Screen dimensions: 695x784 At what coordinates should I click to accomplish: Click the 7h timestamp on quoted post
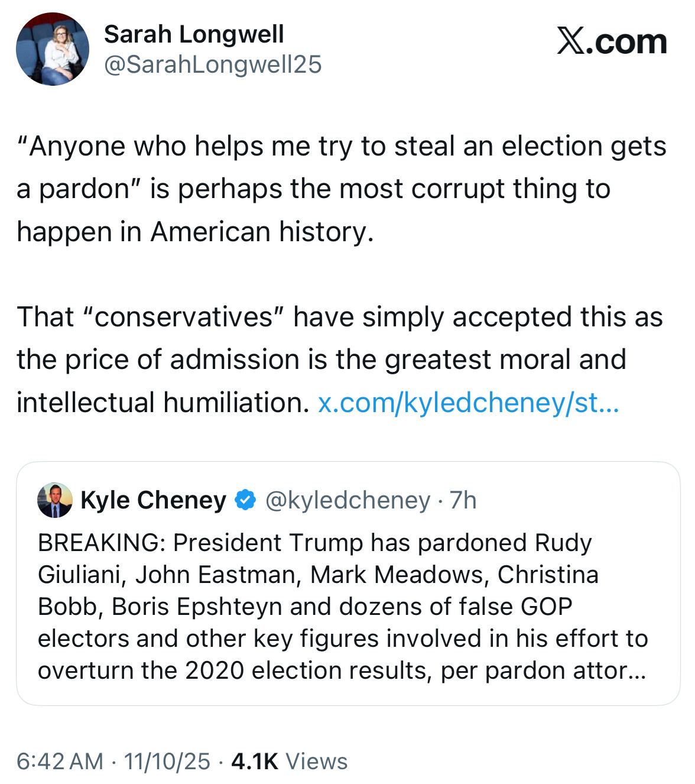click(x=463, y=500)
